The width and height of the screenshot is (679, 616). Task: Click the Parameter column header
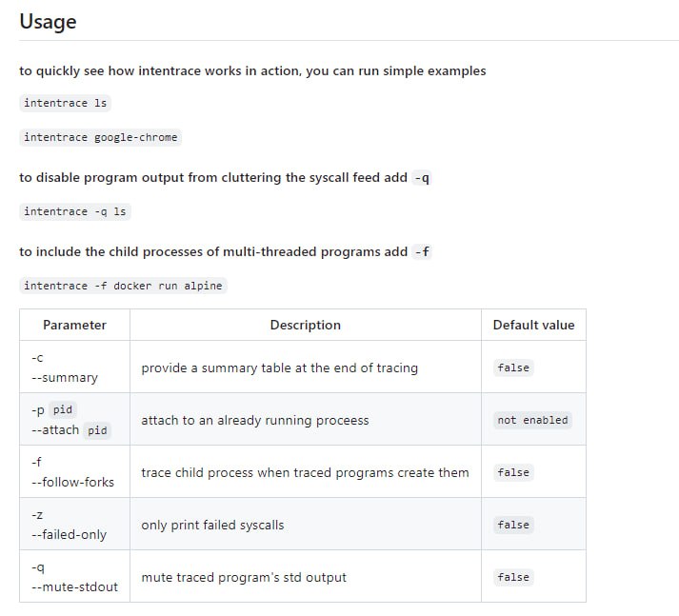[x=74, y=325]
